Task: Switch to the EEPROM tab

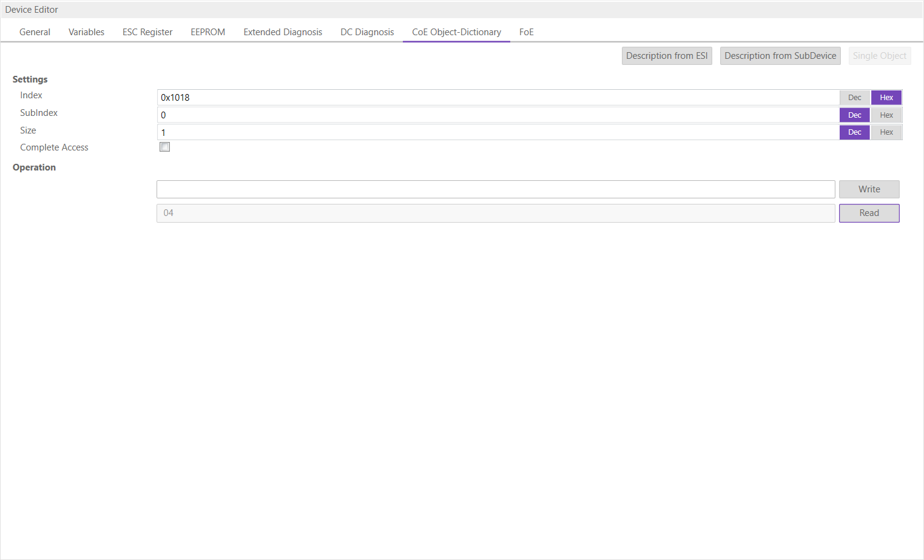Action: coord(207,32)
